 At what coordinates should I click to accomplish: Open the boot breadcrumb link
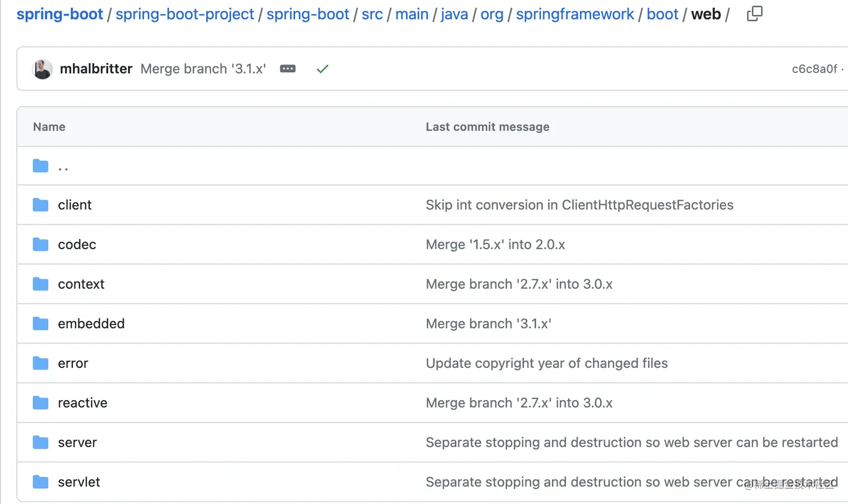click(x=662, y=14)
